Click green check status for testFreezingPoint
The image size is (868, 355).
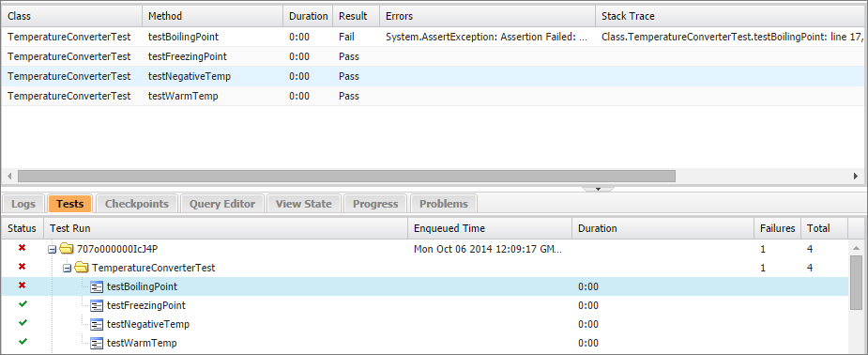click(x=23, y=304)
